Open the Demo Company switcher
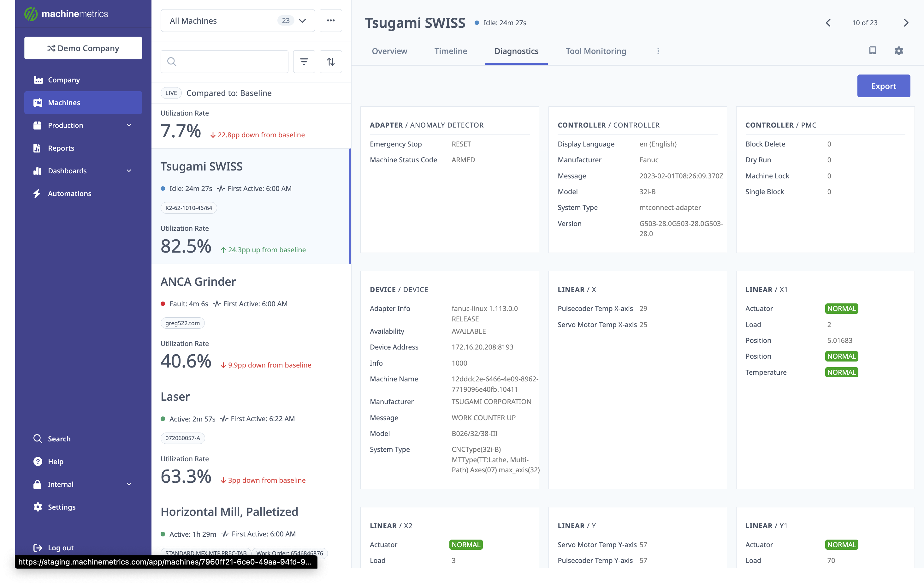The image size is (924, 586). [83, 48]
